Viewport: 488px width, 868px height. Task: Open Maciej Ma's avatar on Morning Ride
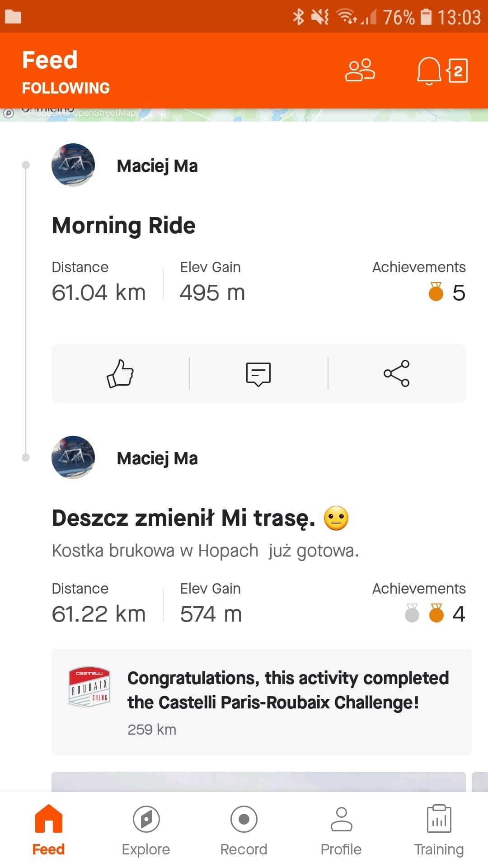pyautogui.click(x=73, y=165)
